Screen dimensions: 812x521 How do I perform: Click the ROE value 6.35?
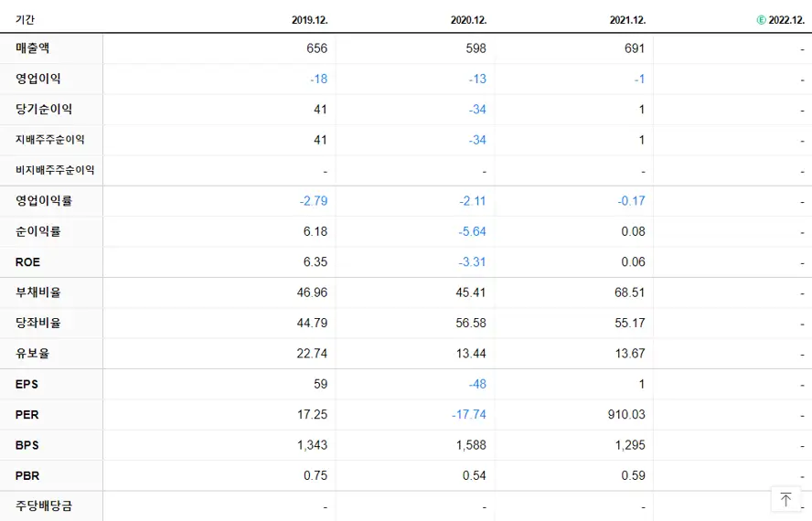(315, 262)
